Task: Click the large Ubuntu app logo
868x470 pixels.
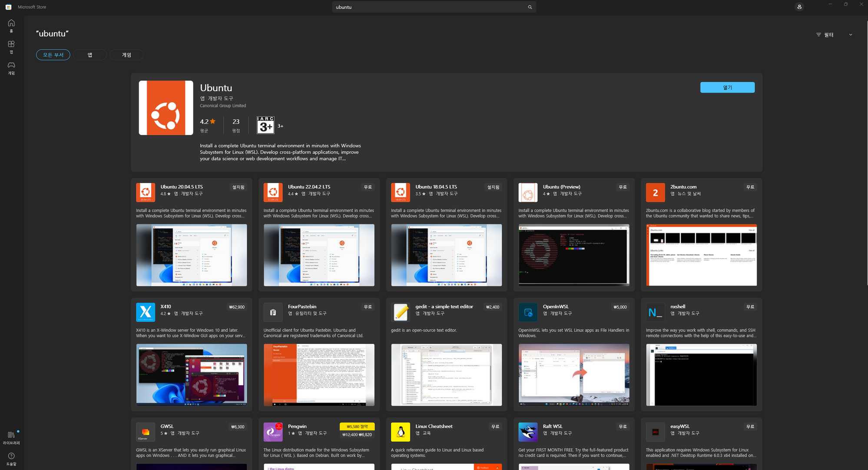Action: pos(166,108)
